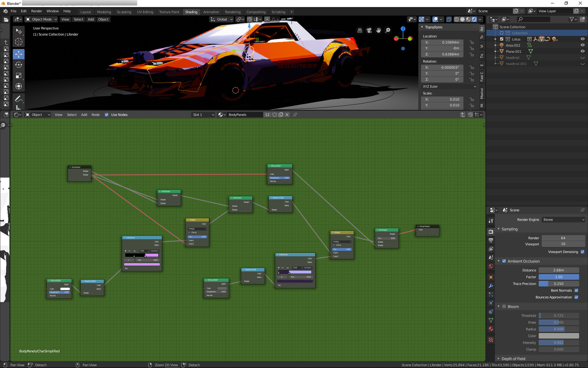
Task: Click the Bloom Color swatch
Action: tap(559, 336)
